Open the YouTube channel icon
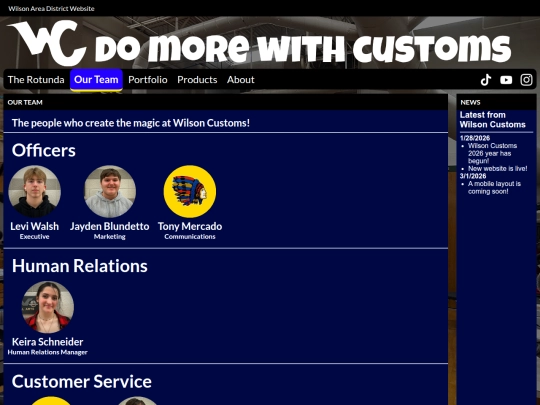This screenshot has height=405, width=540. [x=506, y=80]
